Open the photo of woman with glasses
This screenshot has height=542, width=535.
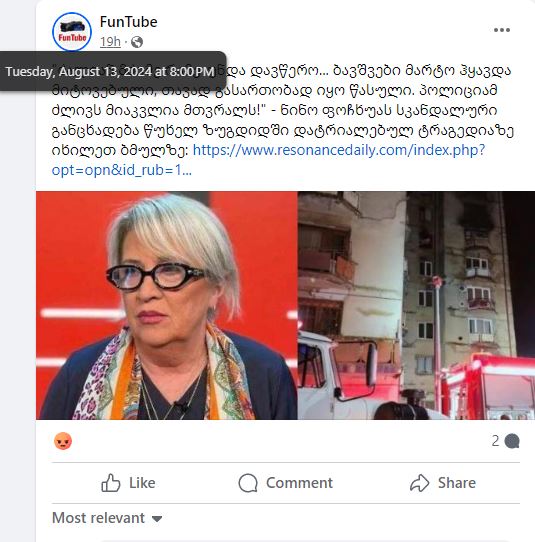[x=167, y=306]
